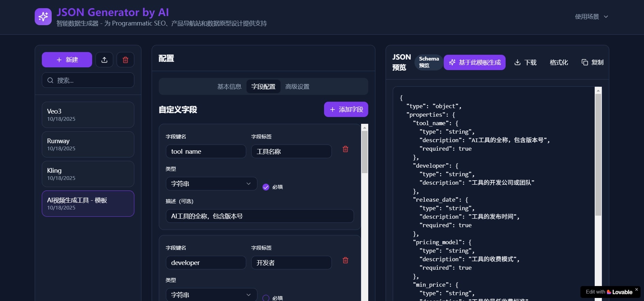Click the upload/export icon button
The image size is (644, 301).
tap(104, 60)
